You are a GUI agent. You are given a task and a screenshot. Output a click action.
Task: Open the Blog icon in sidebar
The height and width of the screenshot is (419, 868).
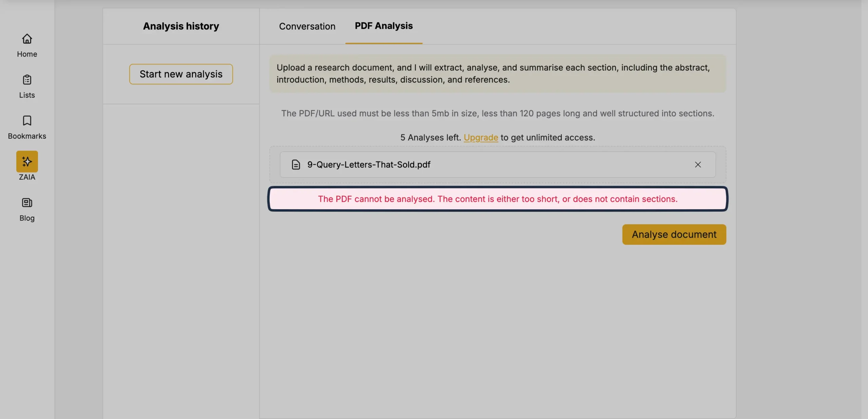point(27,203)
